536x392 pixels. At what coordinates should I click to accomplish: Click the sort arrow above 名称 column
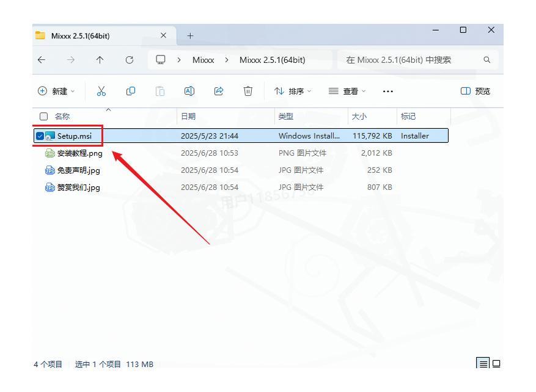(108, 110)
